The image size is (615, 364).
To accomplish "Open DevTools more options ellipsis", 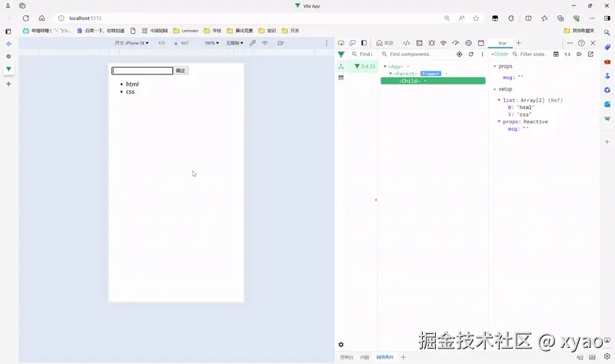I will tap(570, 43).
